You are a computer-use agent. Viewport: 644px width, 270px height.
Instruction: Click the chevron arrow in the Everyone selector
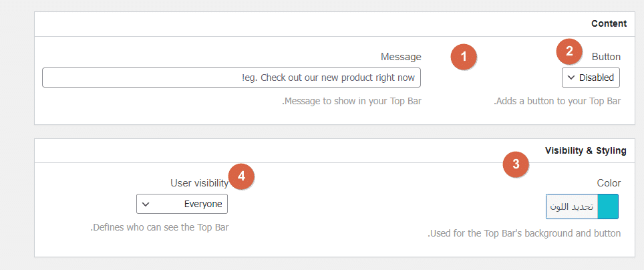click(x=146, y=204)
